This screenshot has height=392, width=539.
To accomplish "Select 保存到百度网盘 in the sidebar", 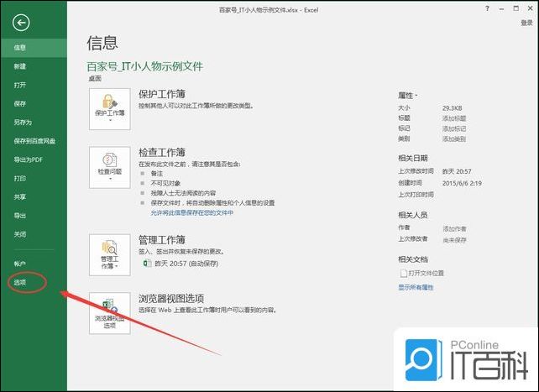I will click(34, 141).
